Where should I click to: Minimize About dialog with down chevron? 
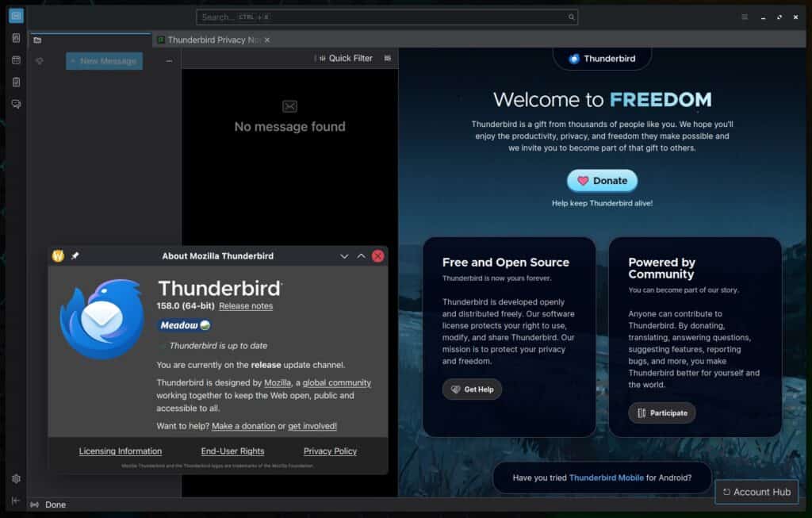pyautogui.click(x=344, y=256)
